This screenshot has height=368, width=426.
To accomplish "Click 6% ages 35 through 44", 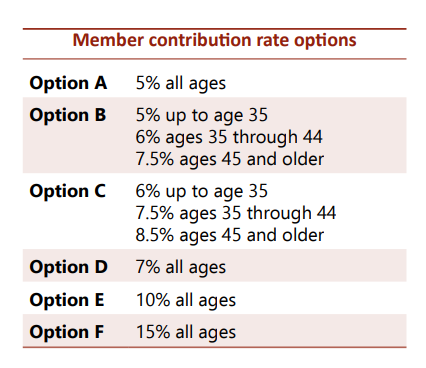I will pyautogui.click(x=229, y=137).
